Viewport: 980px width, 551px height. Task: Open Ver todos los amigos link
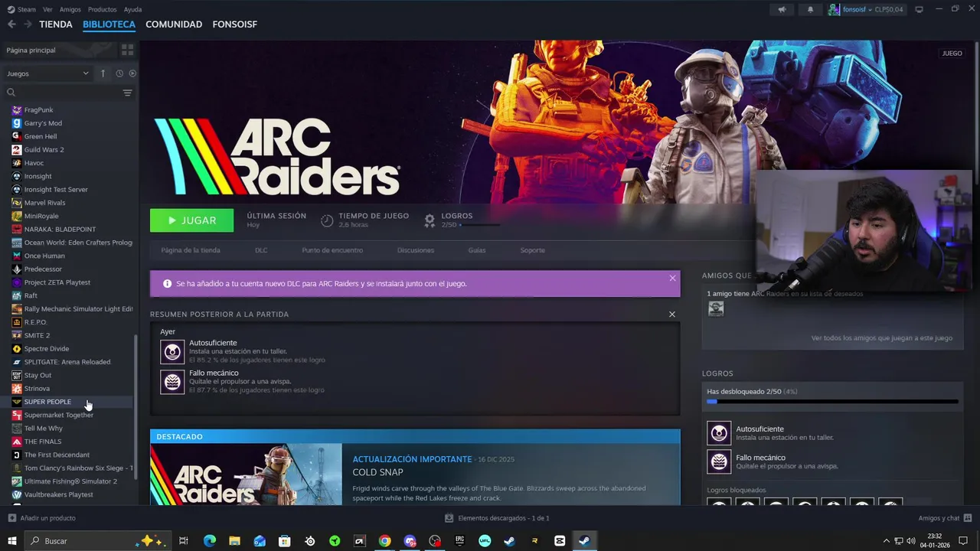pos(881,337)
